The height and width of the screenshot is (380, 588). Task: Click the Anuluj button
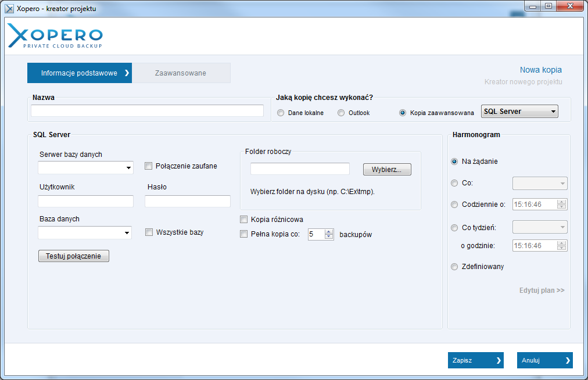coord(545,360)
